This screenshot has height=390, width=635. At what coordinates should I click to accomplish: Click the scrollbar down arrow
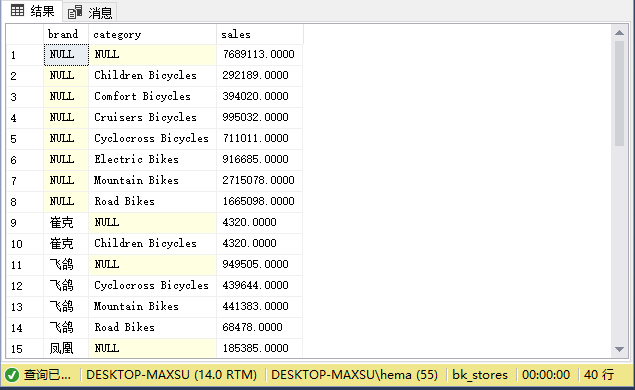(x=619, y=349)
